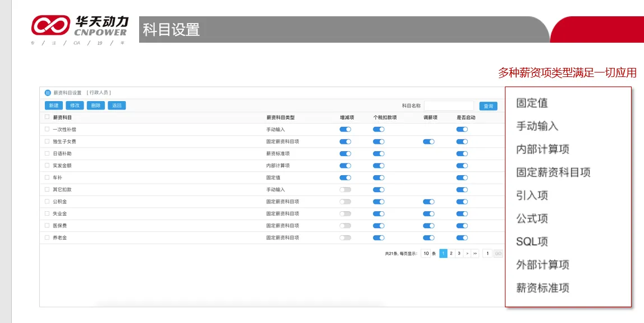Viewport: 644px width, 323px height.
Task: Click the 薪资科目设置 header icon
Action: click(x=48, y=93)
